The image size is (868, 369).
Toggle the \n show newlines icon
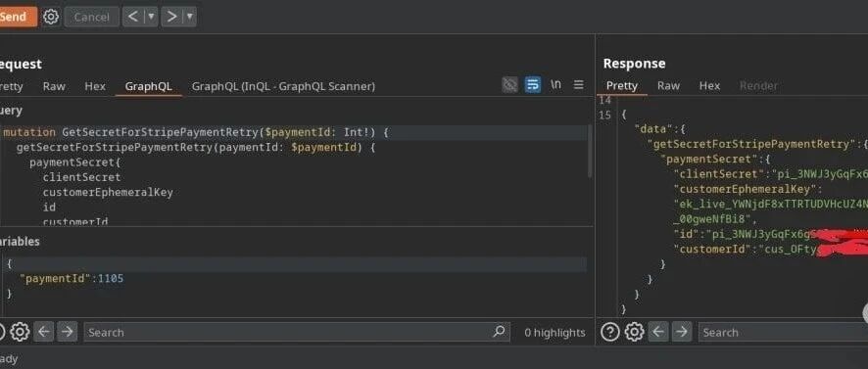point(555,84)
